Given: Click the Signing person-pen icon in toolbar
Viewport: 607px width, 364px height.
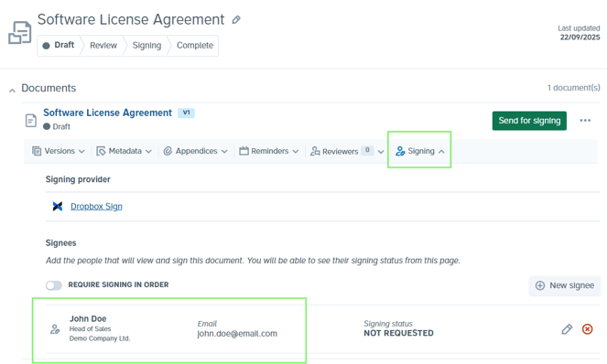Looking at the screenshot, I should coord(400,151).
